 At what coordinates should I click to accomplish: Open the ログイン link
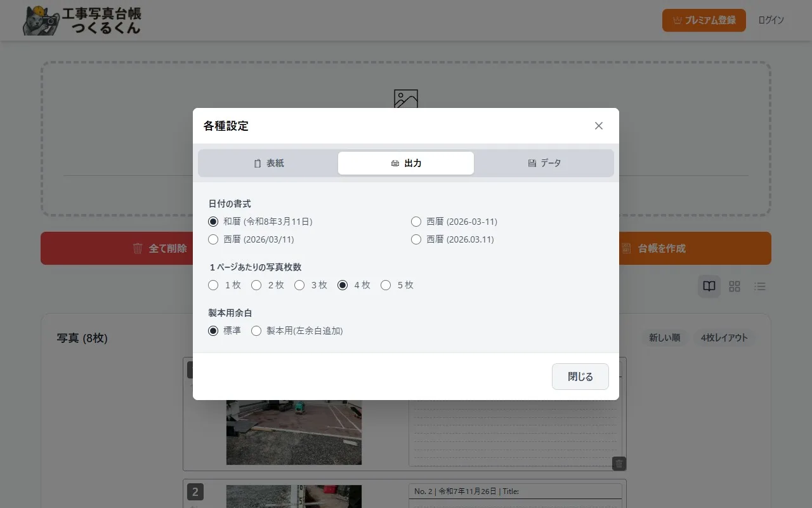[771, 20]
